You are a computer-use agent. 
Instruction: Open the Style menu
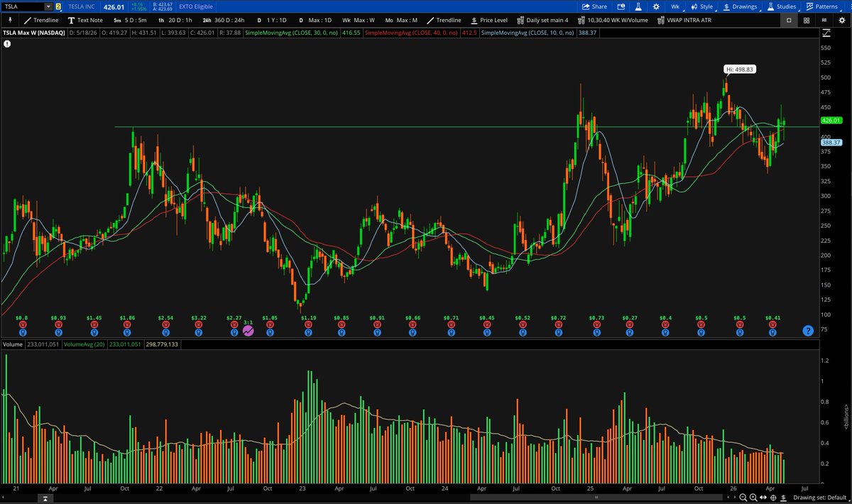click(701, 6)
